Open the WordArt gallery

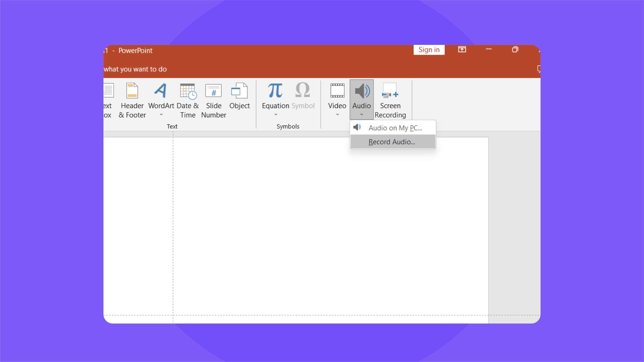pos(161,100)
